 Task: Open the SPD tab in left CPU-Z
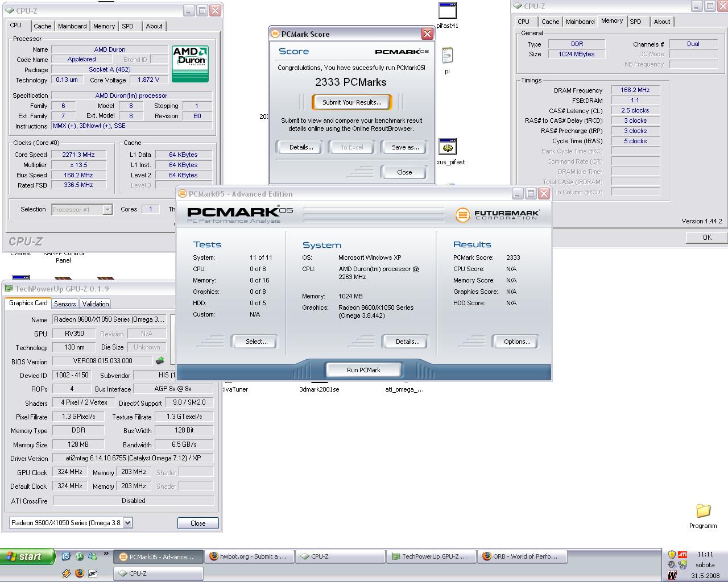128,26
